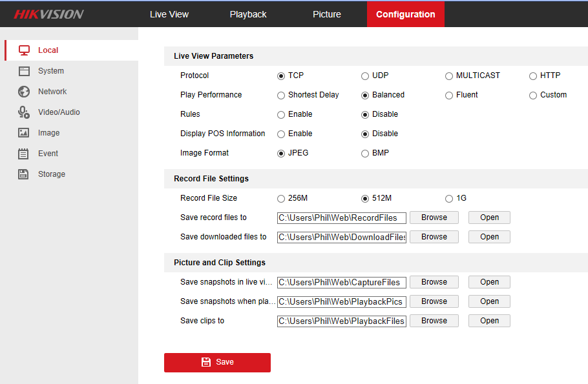The width and height of the screenshot is (588, 384).
Task: Choose Shortest Delay play performance
Action: (281, 96)
